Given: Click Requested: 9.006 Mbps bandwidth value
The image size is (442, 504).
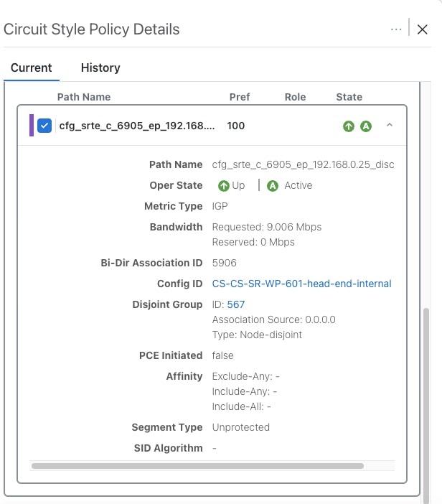Looking at the screenshot, I should click(267, 227).
